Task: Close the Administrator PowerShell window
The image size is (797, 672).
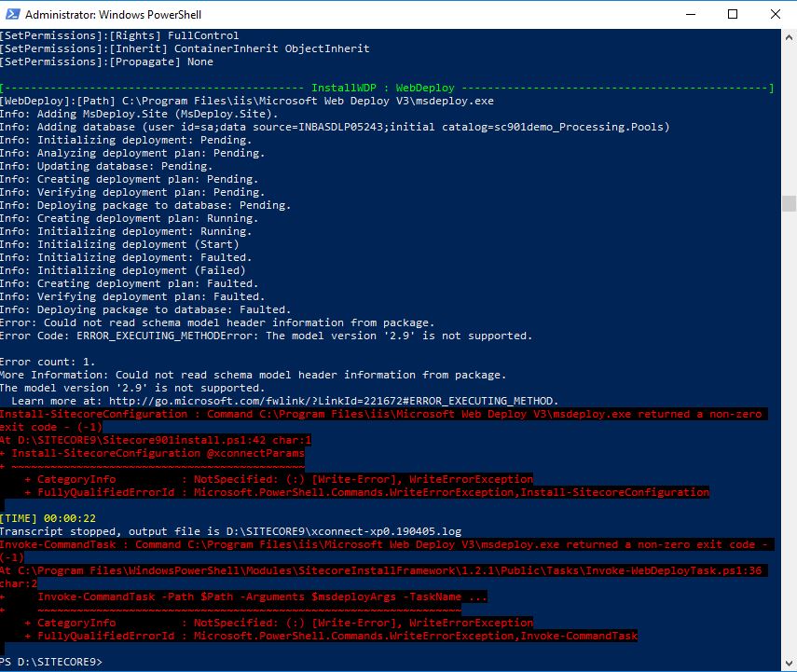Action: (x=776, y=14)
